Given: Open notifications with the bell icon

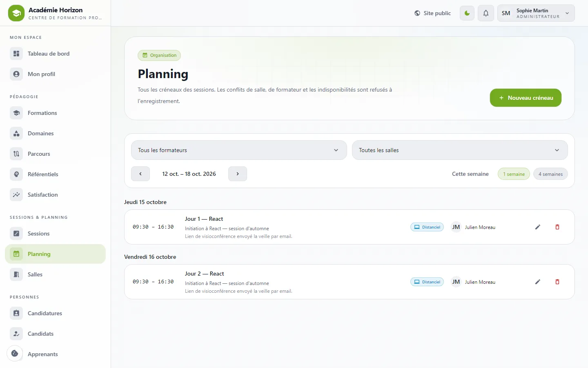Looking at the screenshot, I should click(x=486, y=13).
